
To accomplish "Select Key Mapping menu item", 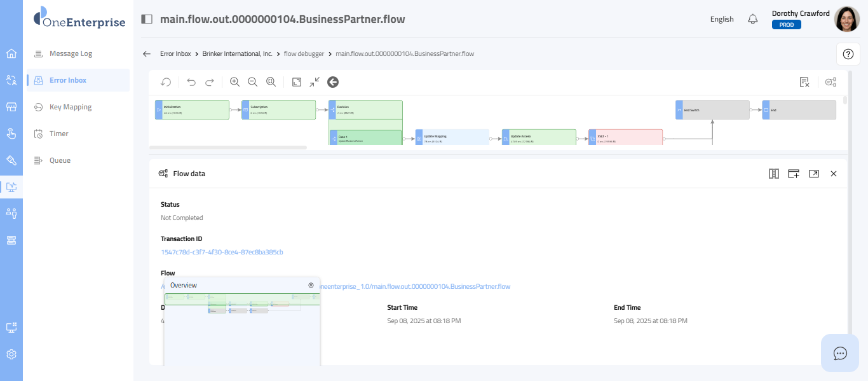I will tap(71, 107).
